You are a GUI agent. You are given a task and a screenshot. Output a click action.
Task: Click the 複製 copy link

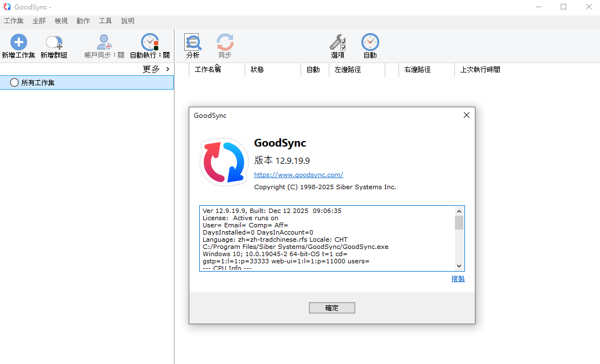458,279
